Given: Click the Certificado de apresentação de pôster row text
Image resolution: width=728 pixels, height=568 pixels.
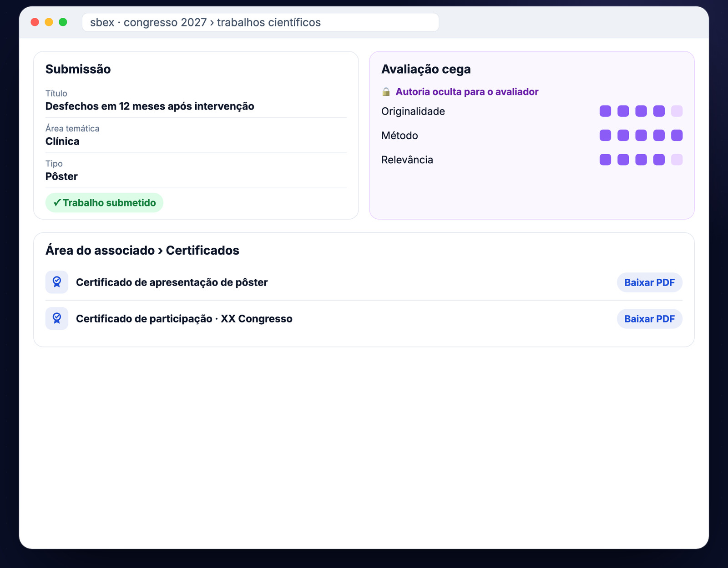Looking at the screenshot, I should (172, 282).
